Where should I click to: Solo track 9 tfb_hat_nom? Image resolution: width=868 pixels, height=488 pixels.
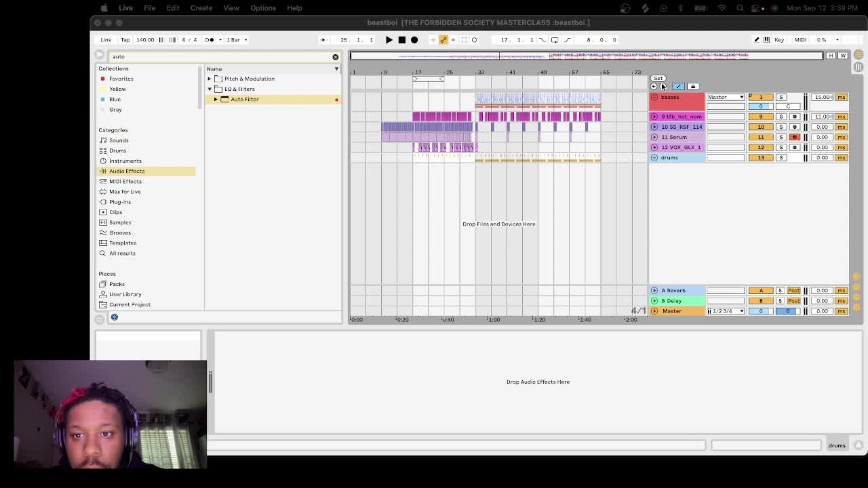781,117
